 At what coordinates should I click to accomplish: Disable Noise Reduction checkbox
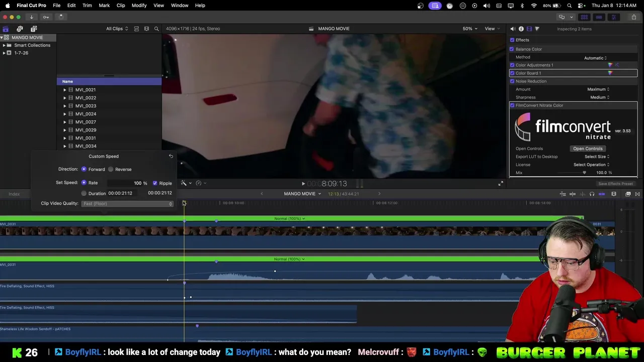coord(512,81)
